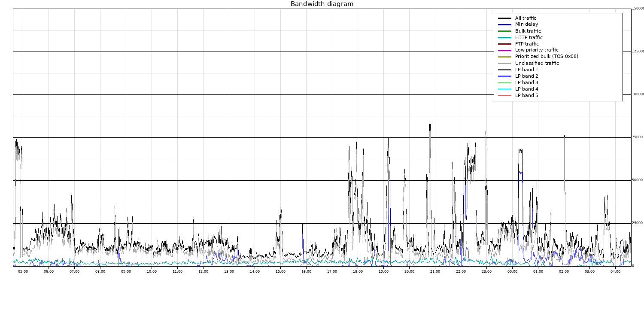Click the 05:00 time axis label
This screenshot has width=644, height=322.
click(x=23, y=272)
